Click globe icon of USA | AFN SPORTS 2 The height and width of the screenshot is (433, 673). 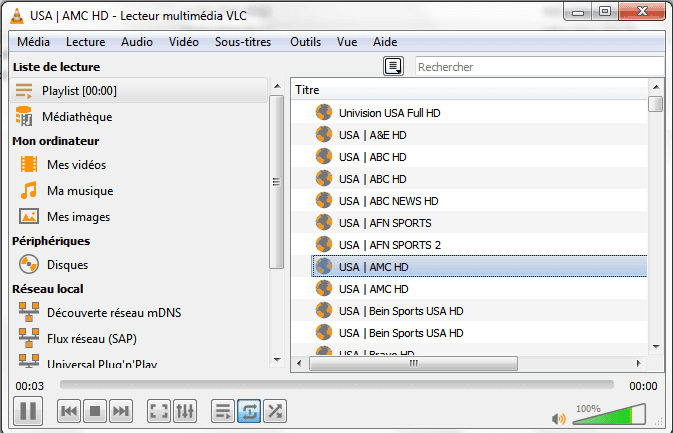coord(324,245)
